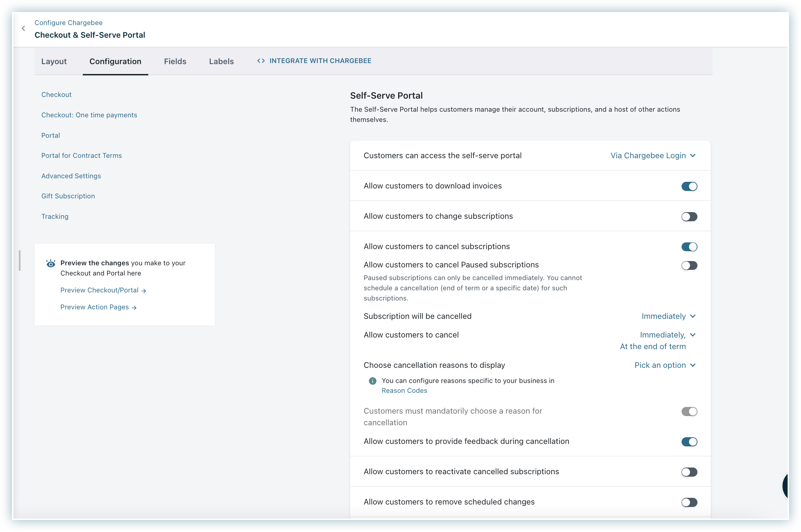Click the arrow after Preview Checkout/Portal
Image resolution: width=801 pixels, height=532 pixels.
click(x=144, y=291)
